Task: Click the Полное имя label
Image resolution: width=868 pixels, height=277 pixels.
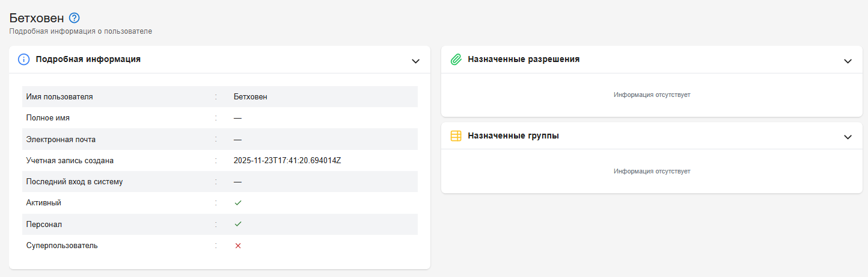Action: [48, 118]
